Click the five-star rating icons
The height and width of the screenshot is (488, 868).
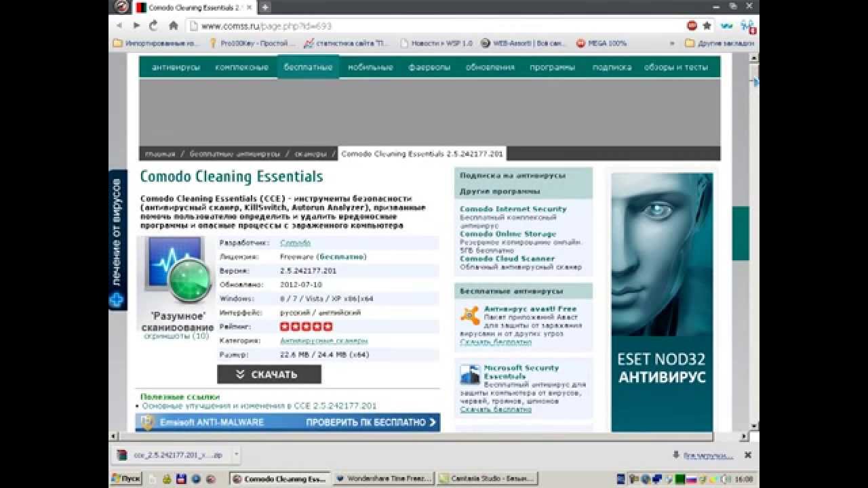(x=307, y=327)
